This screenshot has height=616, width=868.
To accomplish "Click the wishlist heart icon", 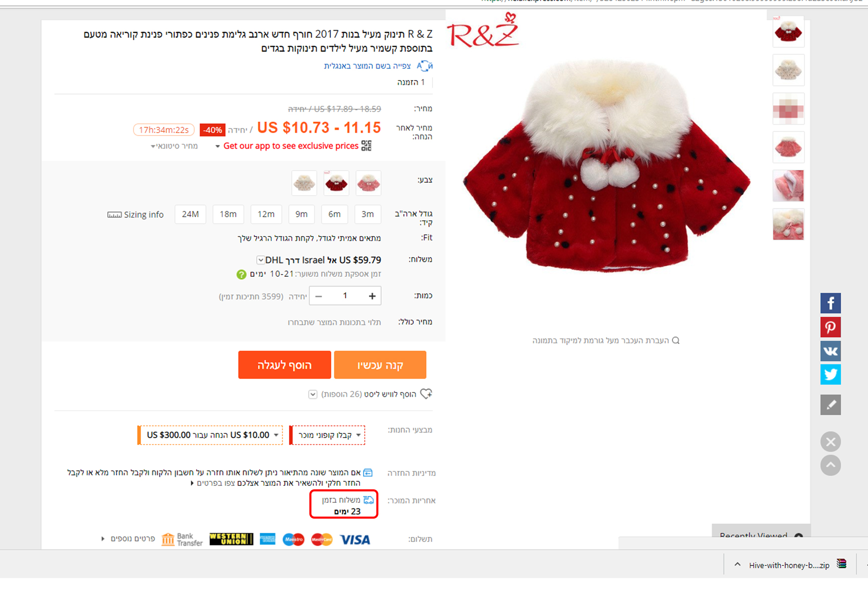I will pyautogui.click(x=426, y=394).
